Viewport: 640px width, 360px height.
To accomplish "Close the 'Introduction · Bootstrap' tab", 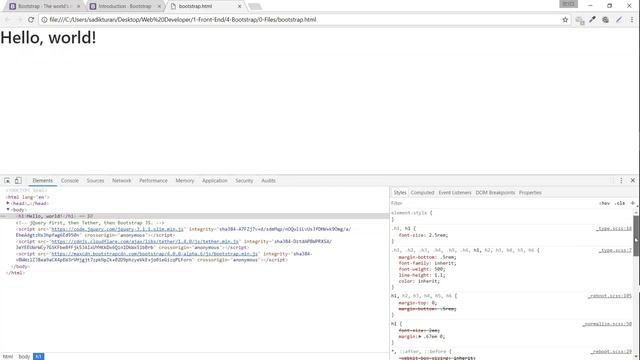I will click(x=159, y=6).
